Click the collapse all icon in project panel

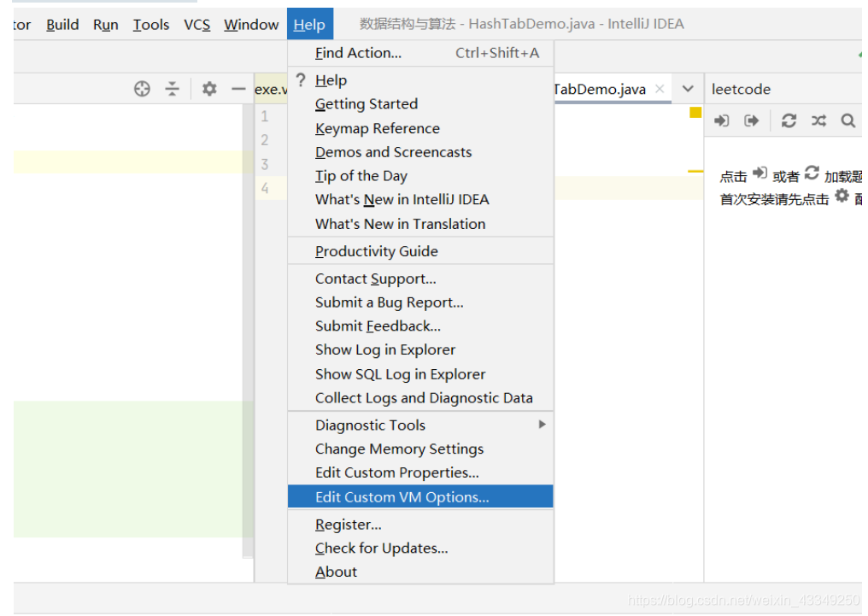click(173, 89)
